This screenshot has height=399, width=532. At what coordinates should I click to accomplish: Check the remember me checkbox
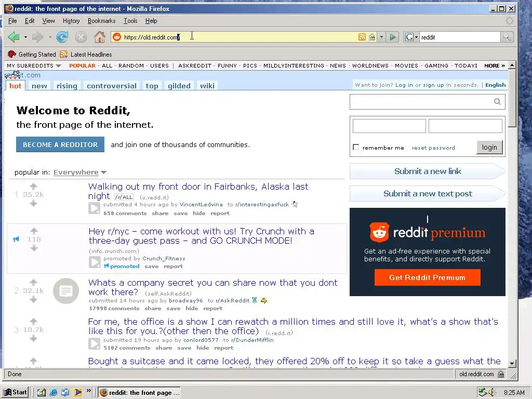point(356,147)
